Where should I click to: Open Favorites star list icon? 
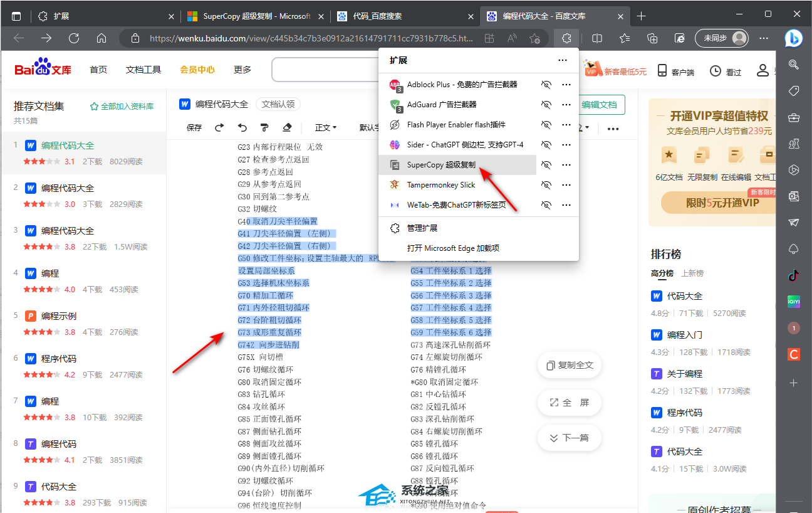[x=625, y=38]
